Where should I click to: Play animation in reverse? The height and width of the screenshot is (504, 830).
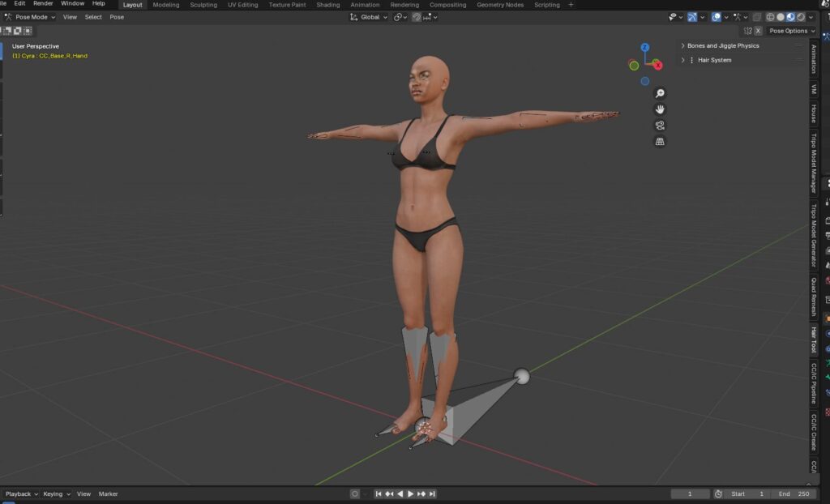400,494
